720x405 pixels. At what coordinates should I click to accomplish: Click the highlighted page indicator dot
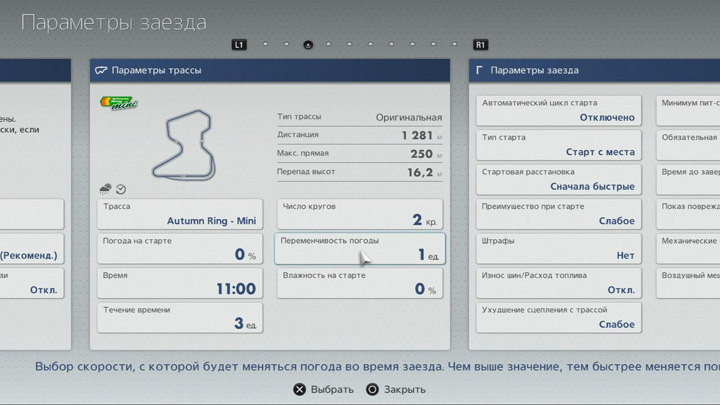coord(307,45)
